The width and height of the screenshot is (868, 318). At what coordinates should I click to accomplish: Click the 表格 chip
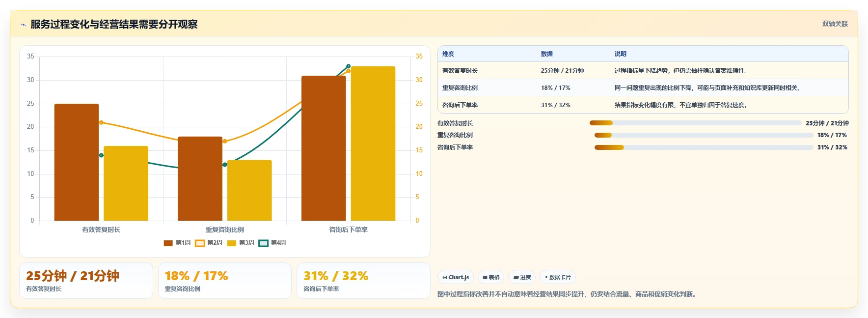tap(491, 277)
